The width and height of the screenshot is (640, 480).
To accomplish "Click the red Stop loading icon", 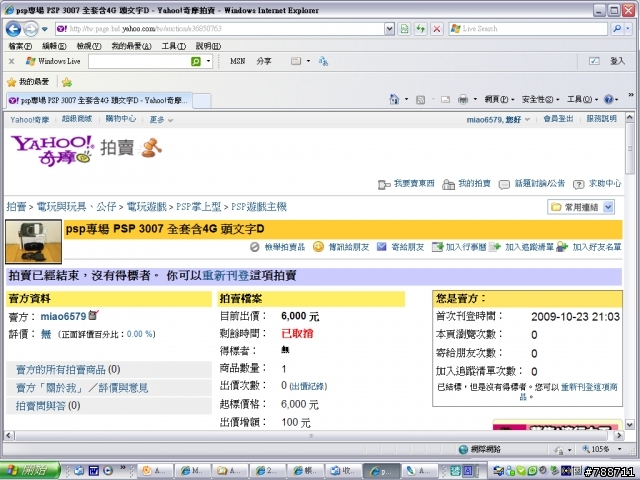I will point(437,29).
